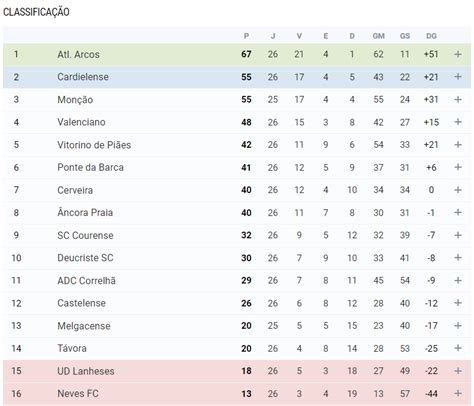Click the Távora team name
This screenshot has height=406, width=474.
72,348
